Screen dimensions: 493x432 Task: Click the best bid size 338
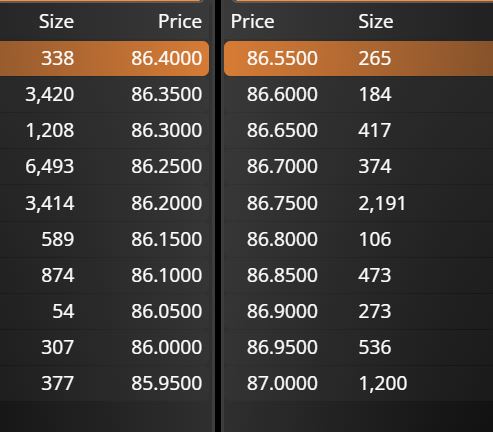tap(57, 58)
